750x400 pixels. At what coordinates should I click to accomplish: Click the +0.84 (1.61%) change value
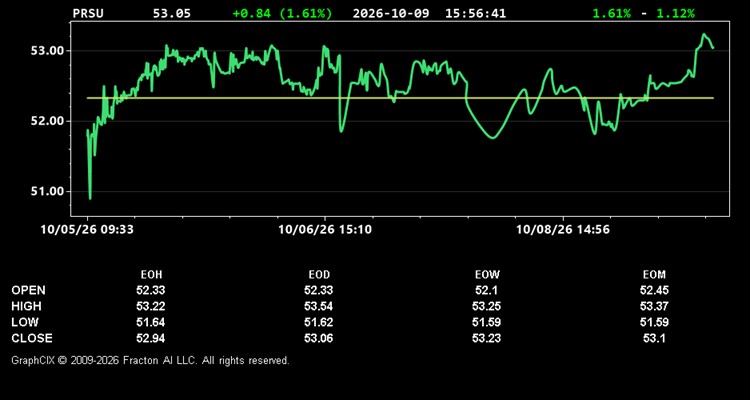282,13
